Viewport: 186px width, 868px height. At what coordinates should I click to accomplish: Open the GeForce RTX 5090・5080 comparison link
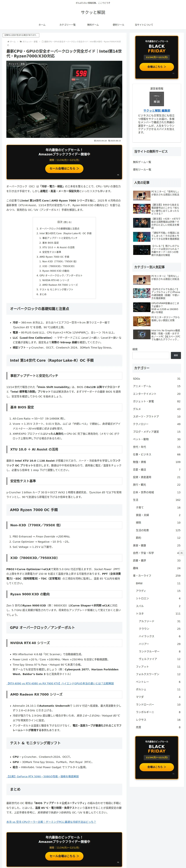click(x=43, y=776)
